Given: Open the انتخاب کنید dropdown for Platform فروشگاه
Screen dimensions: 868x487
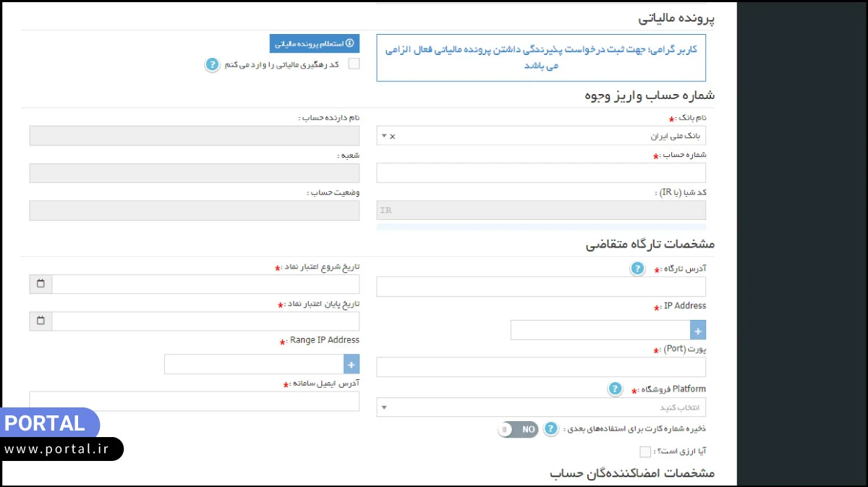Looking at the screenshot, I should (x=541, y=407).
